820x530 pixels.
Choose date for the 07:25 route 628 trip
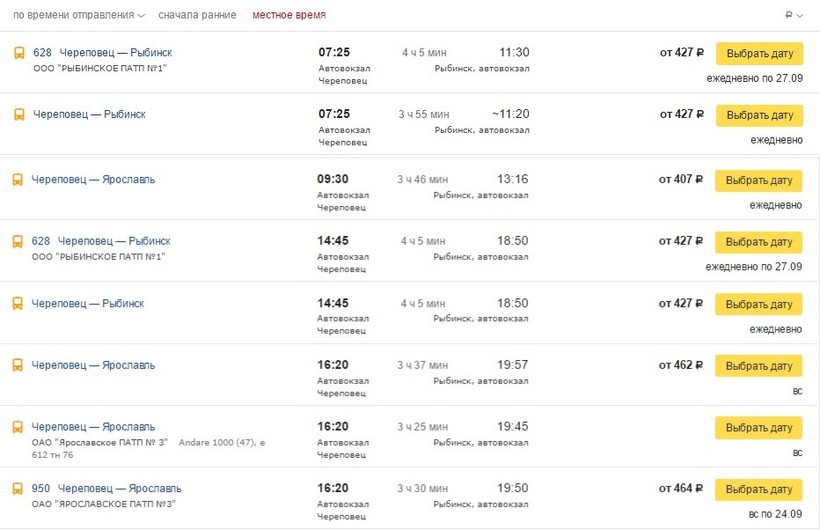(759, 54)
